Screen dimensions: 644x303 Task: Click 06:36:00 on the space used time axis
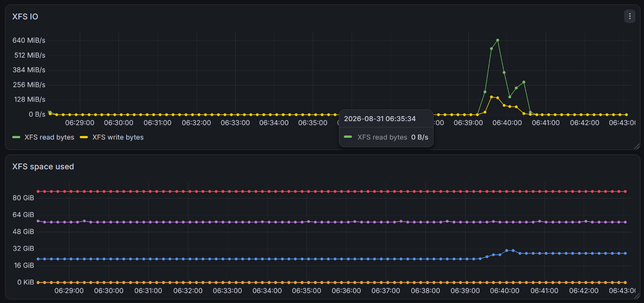pos(346,291)
